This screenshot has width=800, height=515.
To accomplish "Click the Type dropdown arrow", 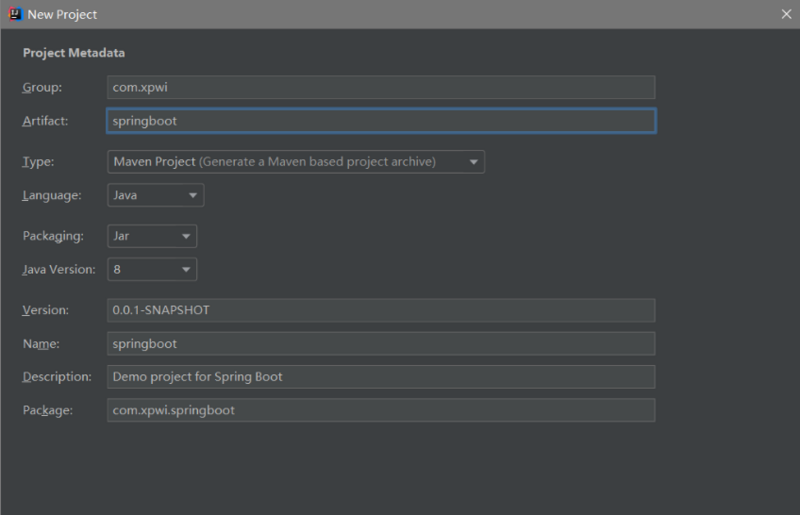I will click(473, 162).
